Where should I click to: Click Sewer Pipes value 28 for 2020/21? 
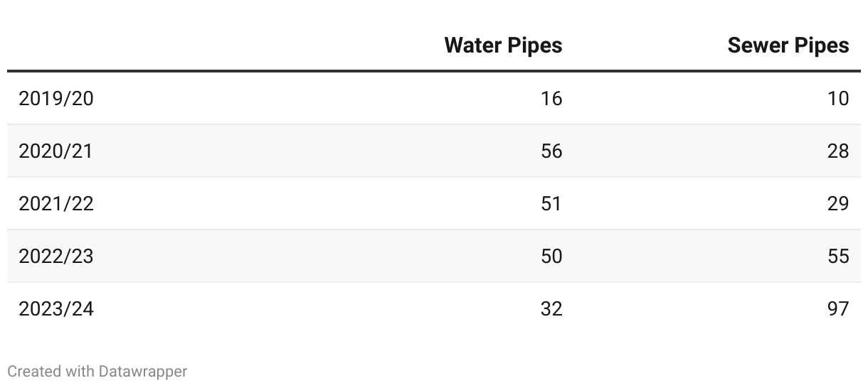click(x=838, y=151)
